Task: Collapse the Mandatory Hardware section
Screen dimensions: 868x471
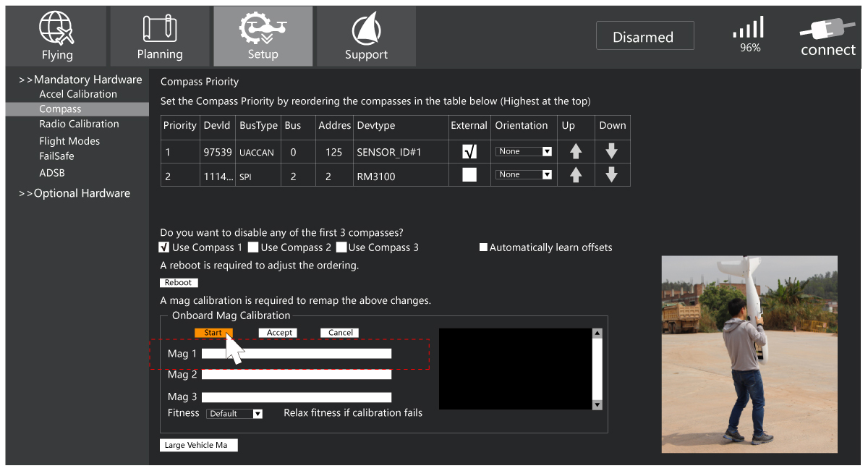Action: 80,80
